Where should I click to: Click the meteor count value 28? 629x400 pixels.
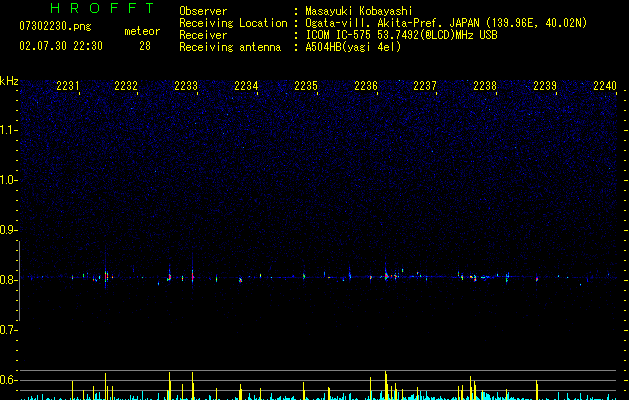[145, 46]
